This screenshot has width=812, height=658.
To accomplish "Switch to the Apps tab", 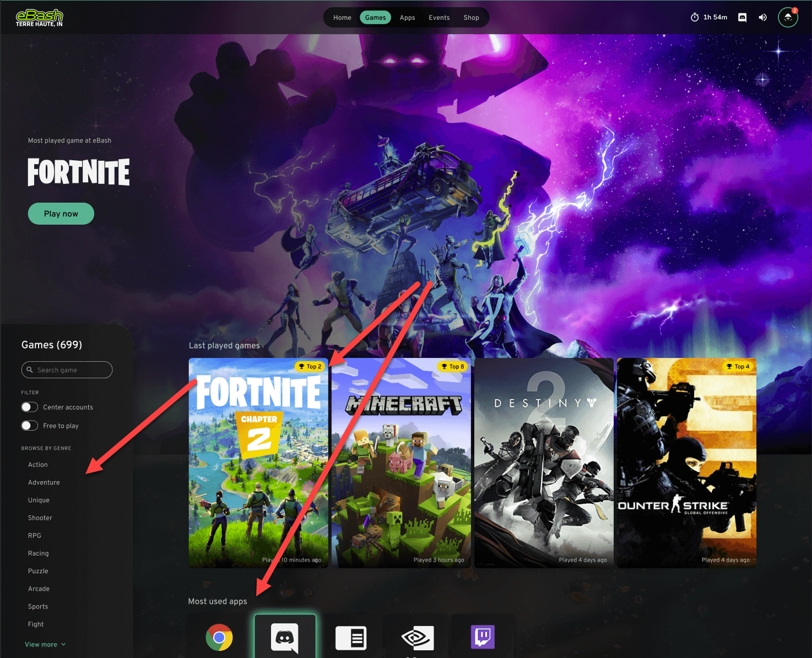I will click(407, 17).
